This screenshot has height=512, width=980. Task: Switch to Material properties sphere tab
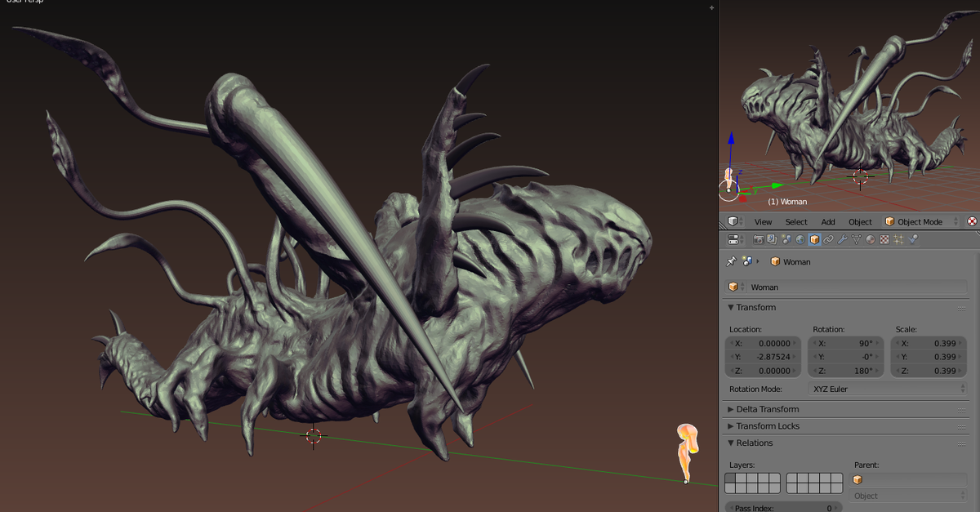pos(870,240)
